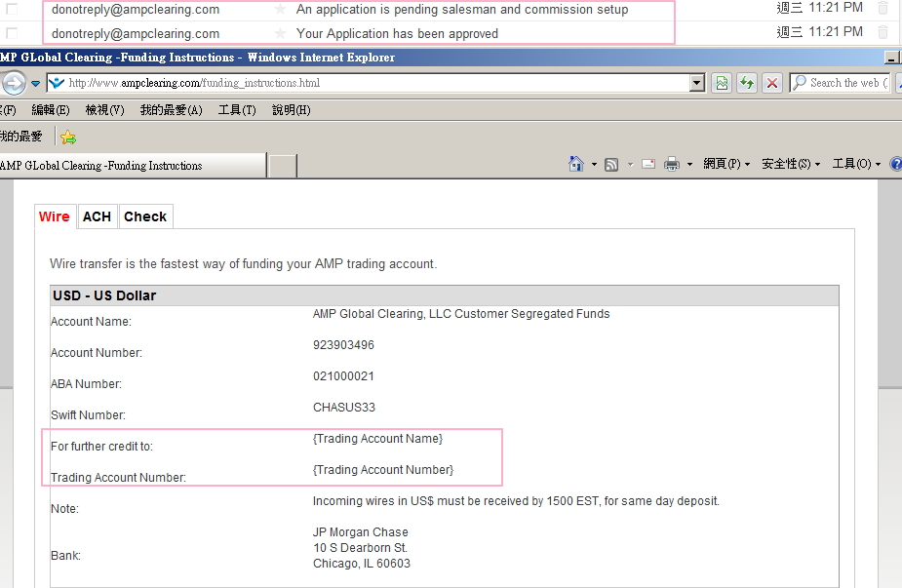
Task: Select the 'AMP GLobal Clearing -Funding Instructions' browser tab
Action: click(133, 166)
